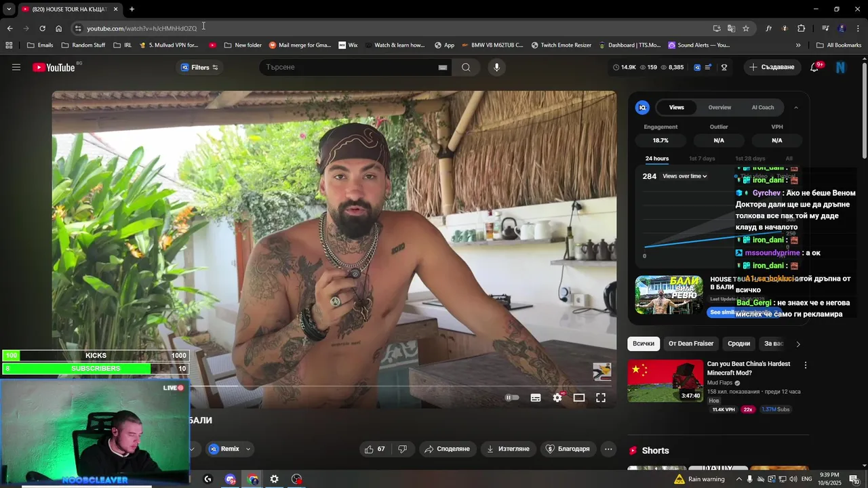Screen dimensions: 868x488
Task: Open the Emails bookmark folder
Action: (40, 45)
